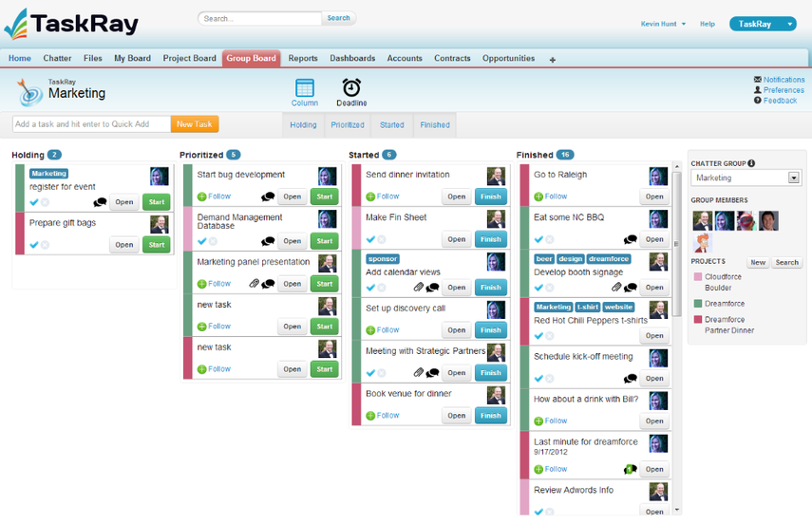The width and height of the screenshot is (812, 524).
Task: Click the Feedback question mark icon
Action: coord(758,100)
